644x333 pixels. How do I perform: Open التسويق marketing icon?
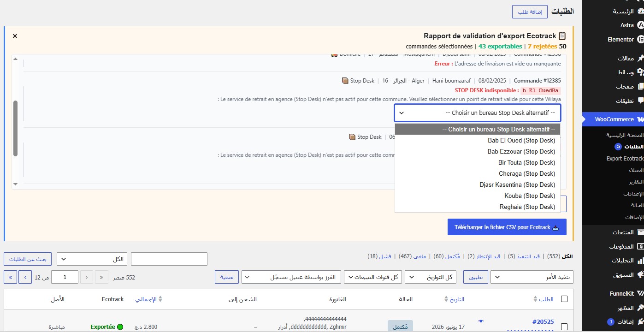640,275
